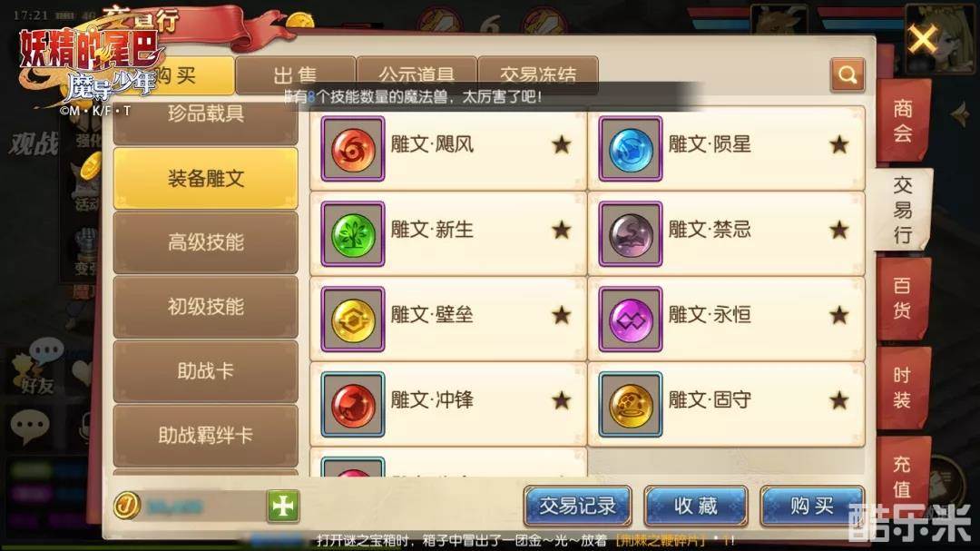Screen dimensions: 980x551
Task: Add gold with the green plus button
Action: 283,506
